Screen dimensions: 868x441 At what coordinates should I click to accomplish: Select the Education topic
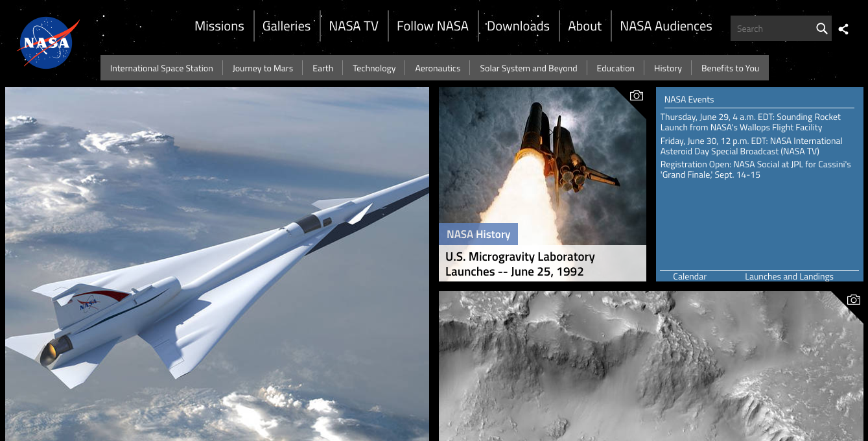[615, 68]
